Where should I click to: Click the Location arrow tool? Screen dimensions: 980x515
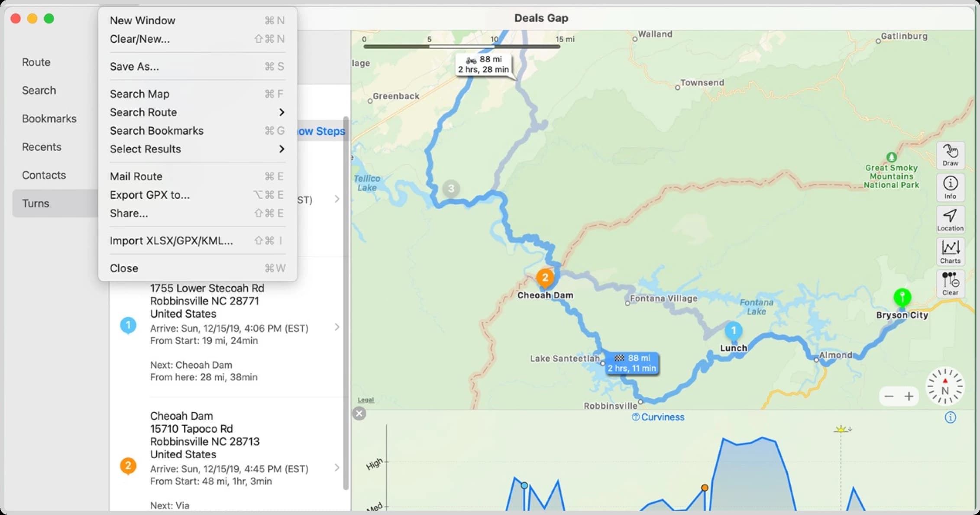[950, 220]
